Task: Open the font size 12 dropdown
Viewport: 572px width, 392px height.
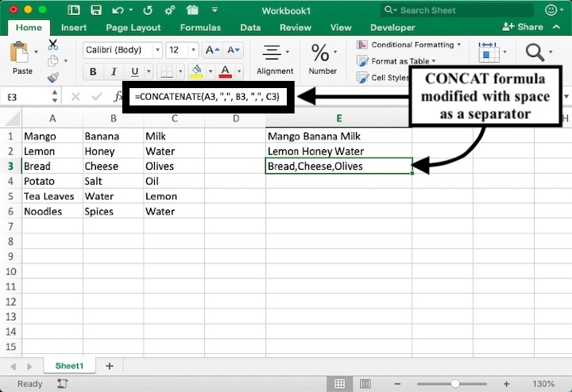Action: [x=193, y=50]
